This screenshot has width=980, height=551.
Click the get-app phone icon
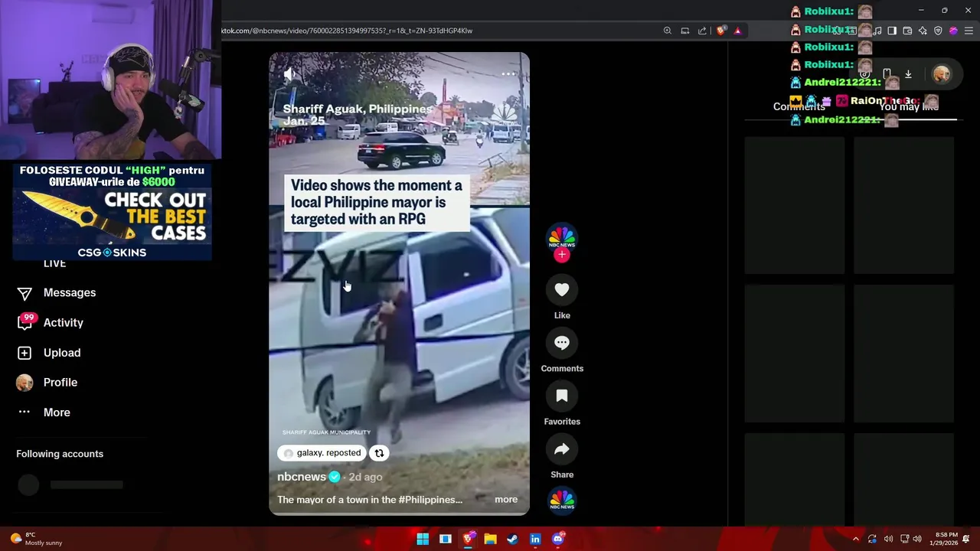pos(887,74)
